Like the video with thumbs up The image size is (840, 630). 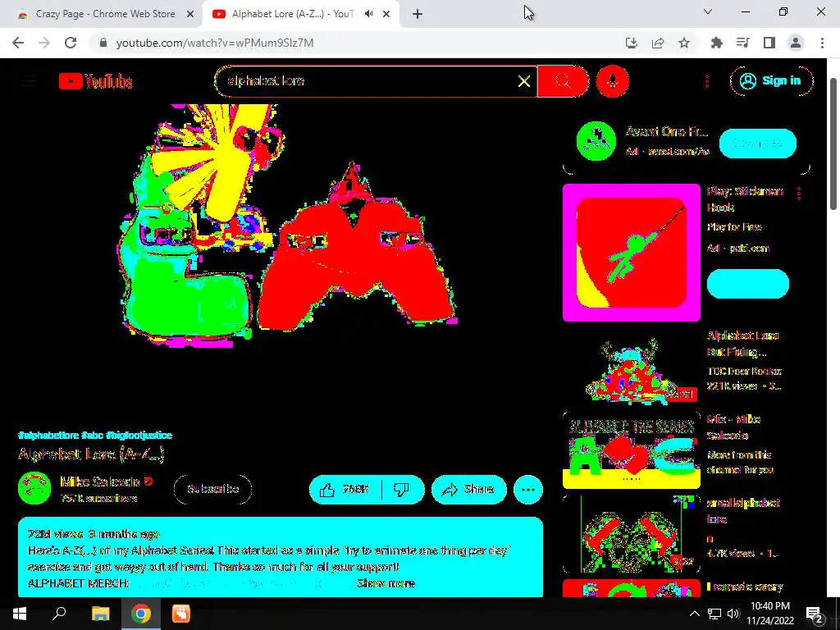click(346, 489)
